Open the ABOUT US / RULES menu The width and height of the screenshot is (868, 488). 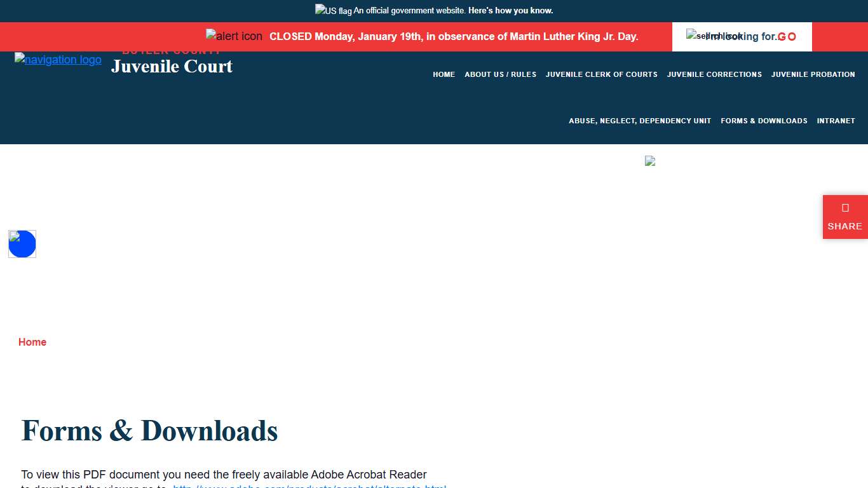(x=500, y=74)
